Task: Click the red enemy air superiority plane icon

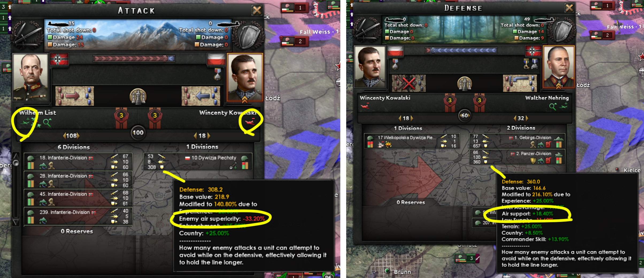Action: tap(250, 122)
